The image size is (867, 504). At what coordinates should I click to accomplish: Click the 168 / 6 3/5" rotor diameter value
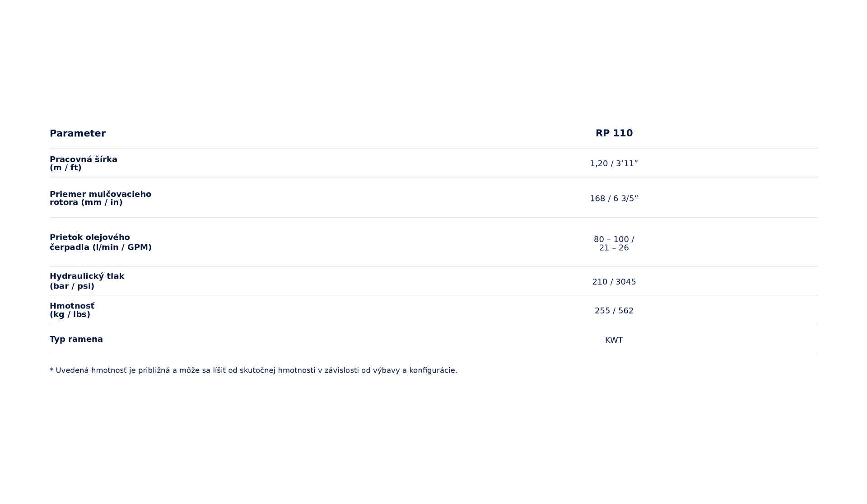tap(614, 198)
